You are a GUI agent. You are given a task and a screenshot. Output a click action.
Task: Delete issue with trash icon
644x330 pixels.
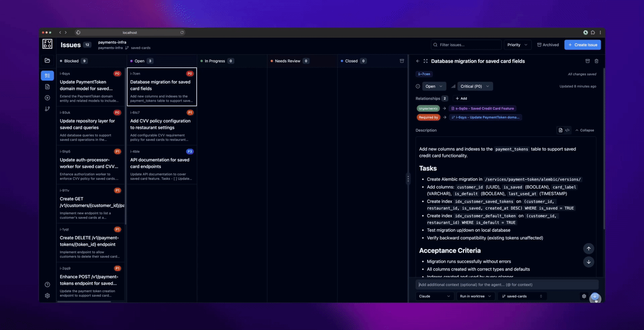pos(597,61)
